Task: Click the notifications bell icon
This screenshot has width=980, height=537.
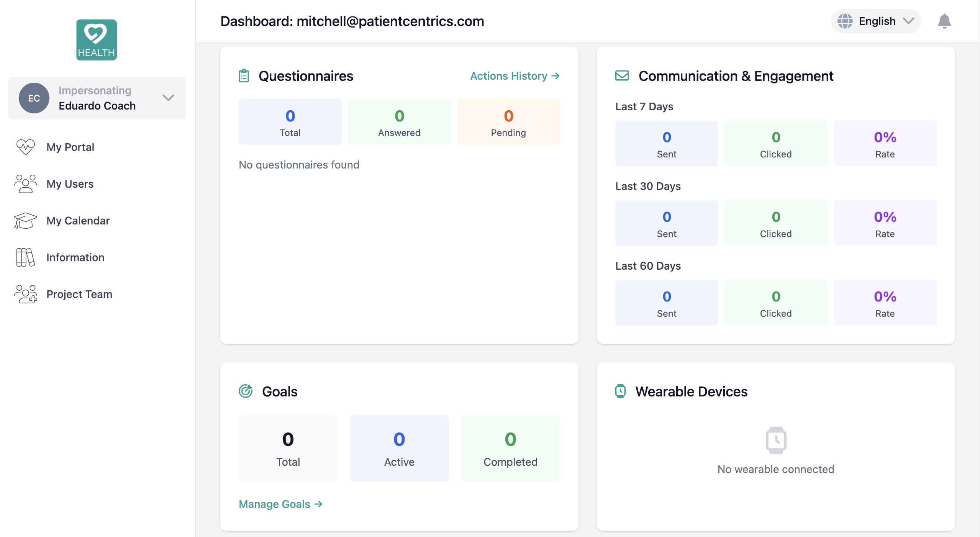Action: pos(945,21)
